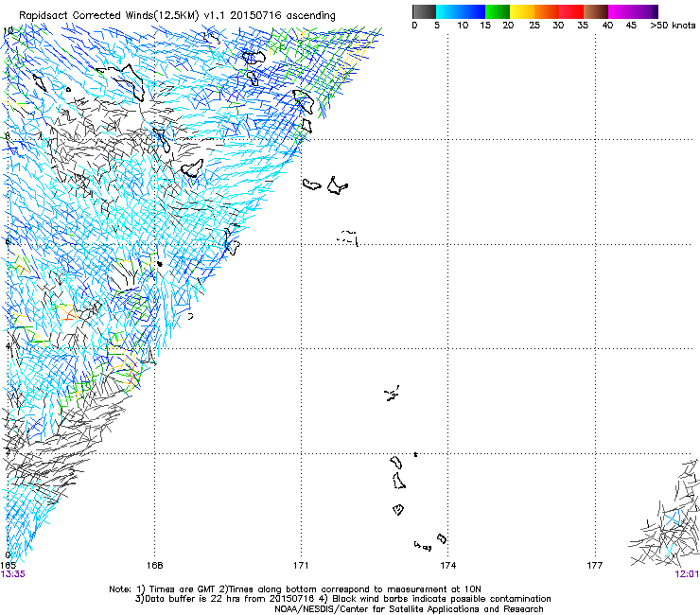Click the '>50 knots' legend label

point(673,26)
